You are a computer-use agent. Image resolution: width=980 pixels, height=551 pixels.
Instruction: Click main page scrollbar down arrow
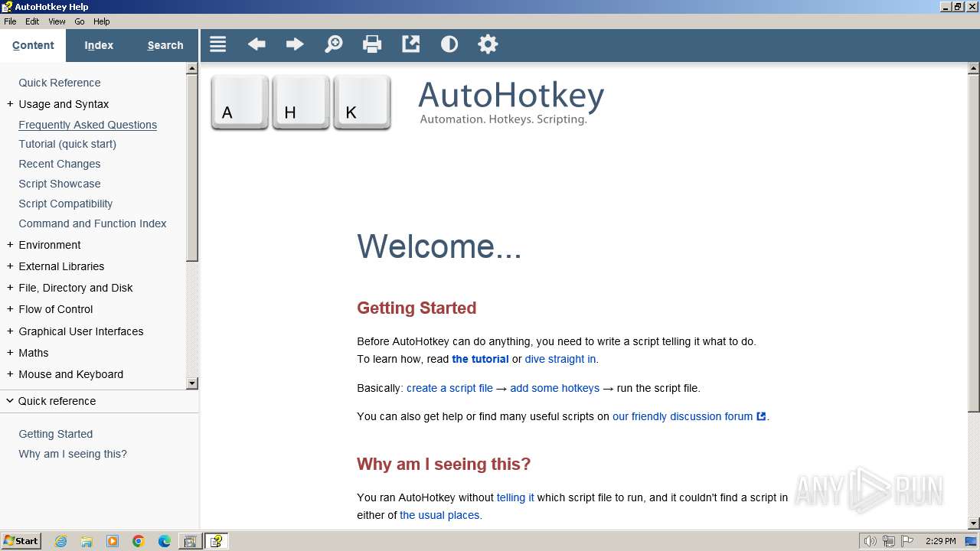pyautogui.click(x=974, y=523)
